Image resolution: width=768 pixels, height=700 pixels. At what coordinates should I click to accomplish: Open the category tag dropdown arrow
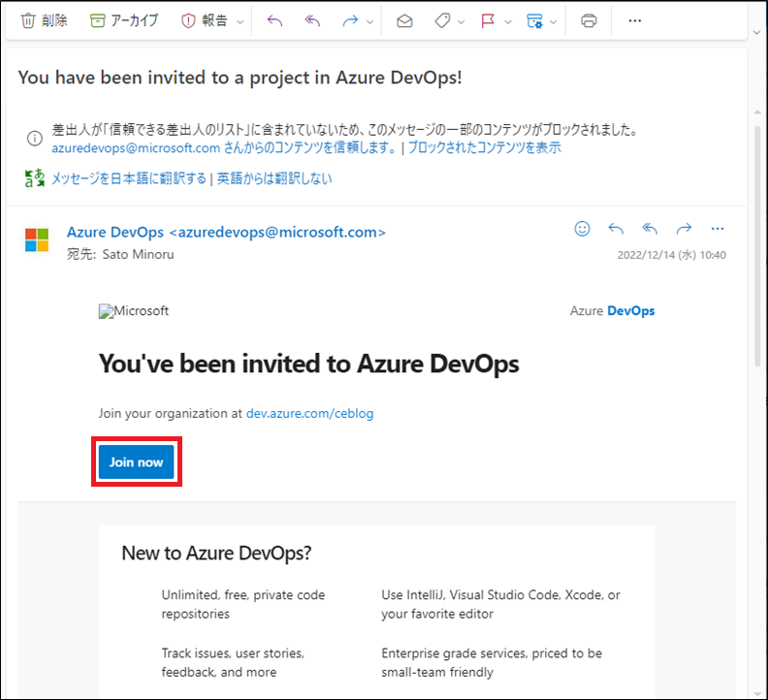click(461, 21)
